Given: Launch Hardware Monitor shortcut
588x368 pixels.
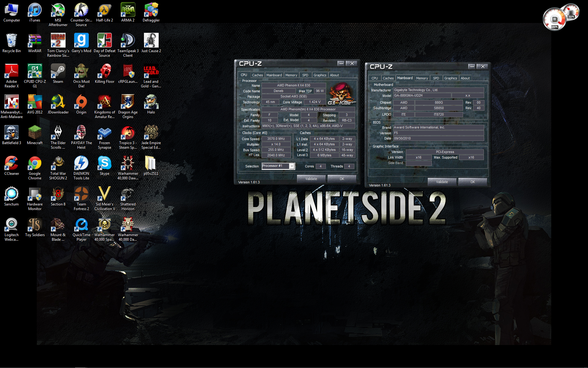Looking at the screenshot, I should [x=35, y=199].
